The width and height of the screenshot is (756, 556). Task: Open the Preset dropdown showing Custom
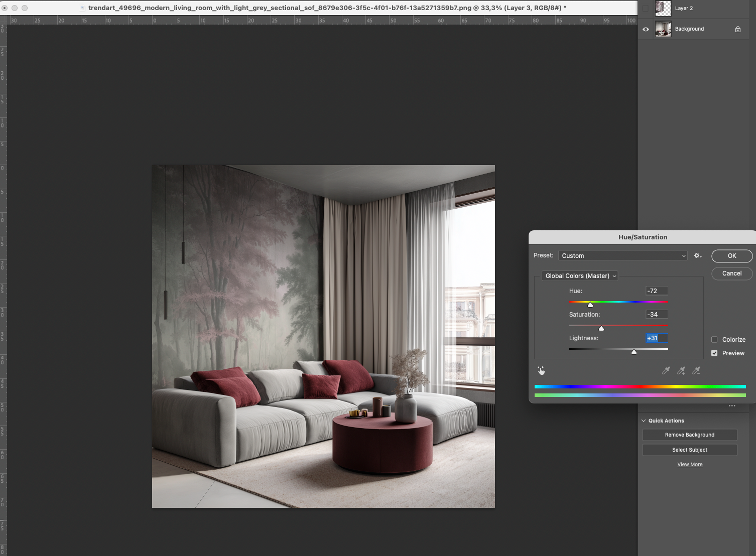coord(623,256)
